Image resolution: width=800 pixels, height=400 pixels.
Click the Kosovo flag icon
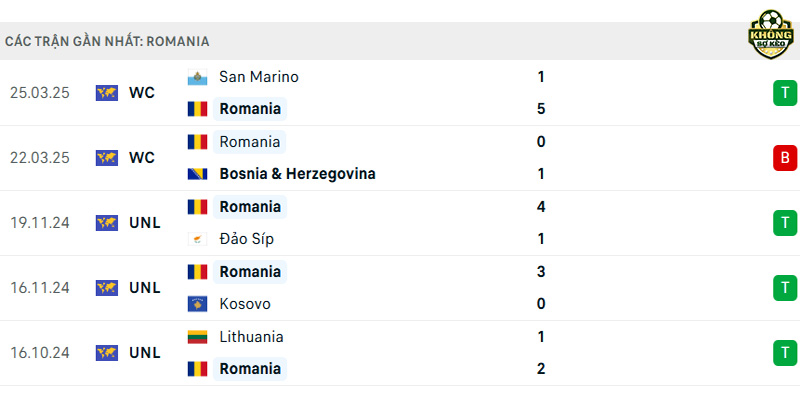(197, 304)
